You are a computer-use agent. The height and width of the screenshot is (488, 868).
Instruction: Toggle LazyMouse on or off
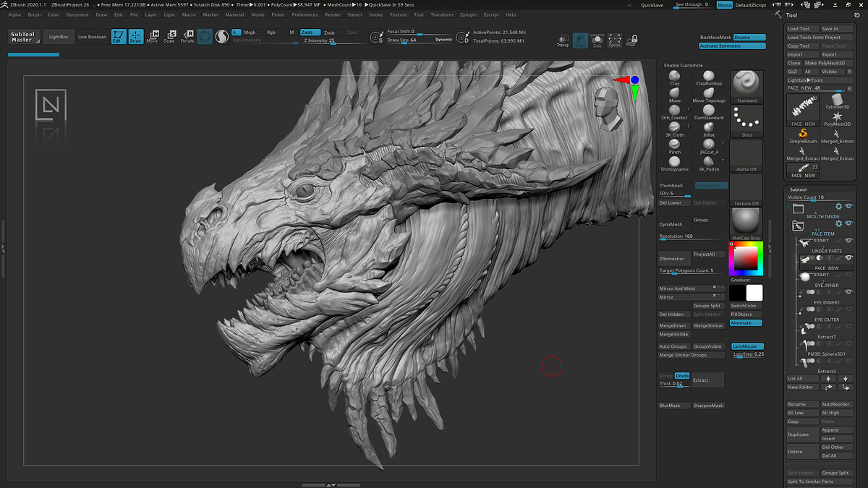[747, 346]
